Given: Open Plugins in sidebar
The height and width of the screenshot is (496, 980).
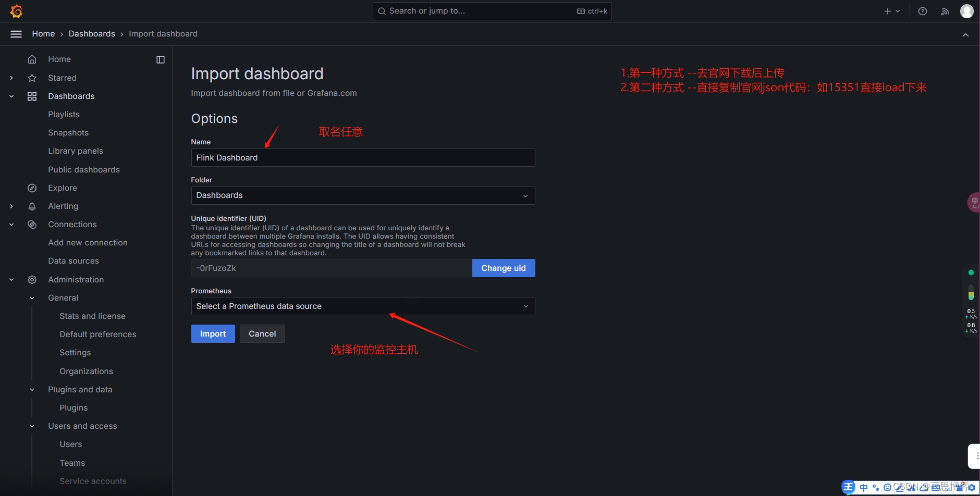Looking at the screenshot, I should point(73,408).
